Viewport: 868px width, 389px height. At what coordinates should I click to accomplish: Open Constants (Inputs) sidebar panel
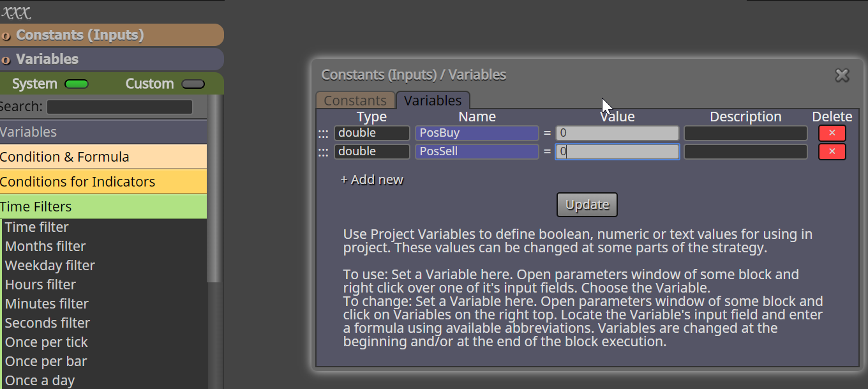[x=112, y=35]
